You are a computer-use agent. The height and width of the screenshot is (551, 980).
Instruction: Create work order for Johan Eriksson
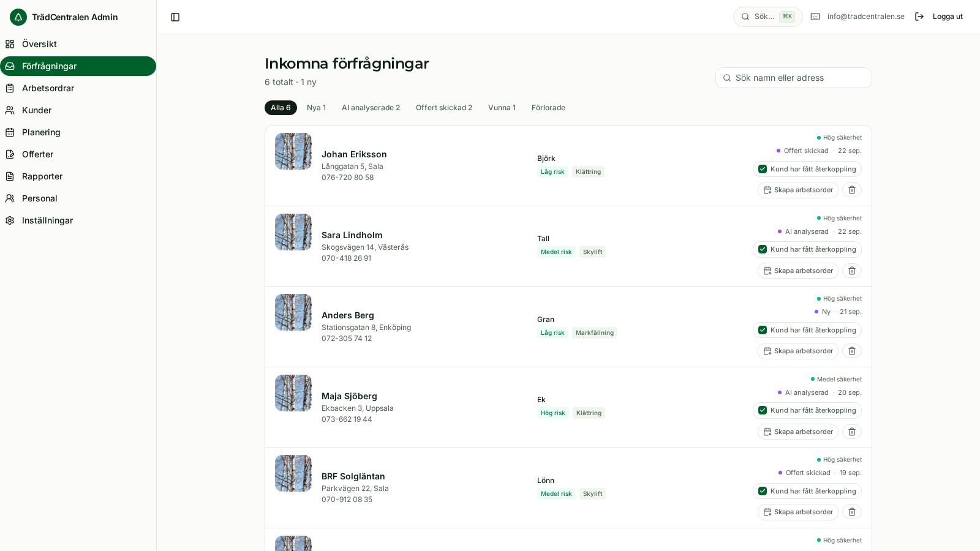[x=798, y=190]
